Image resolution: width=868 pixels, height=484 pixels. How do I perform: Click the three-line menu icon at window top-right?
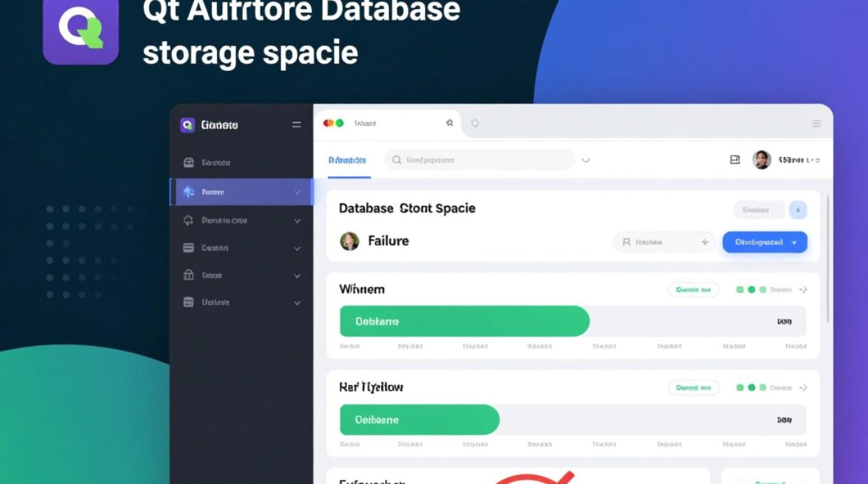[x=816, y=123]
